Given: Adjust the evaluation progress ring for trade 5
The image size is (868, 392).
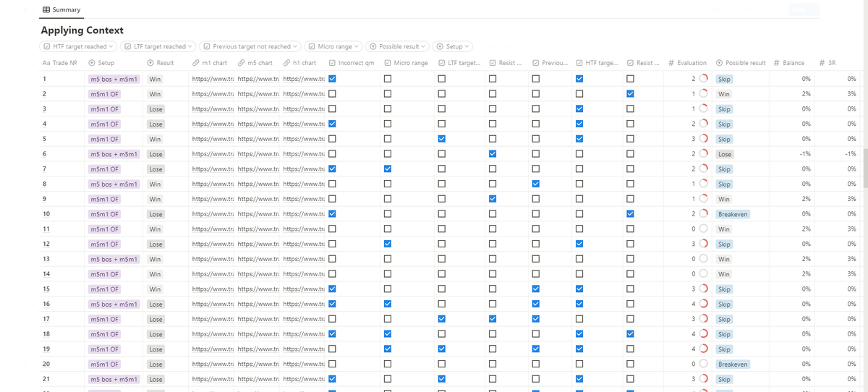Looking at the screenshot, I should tap(703, 139).
